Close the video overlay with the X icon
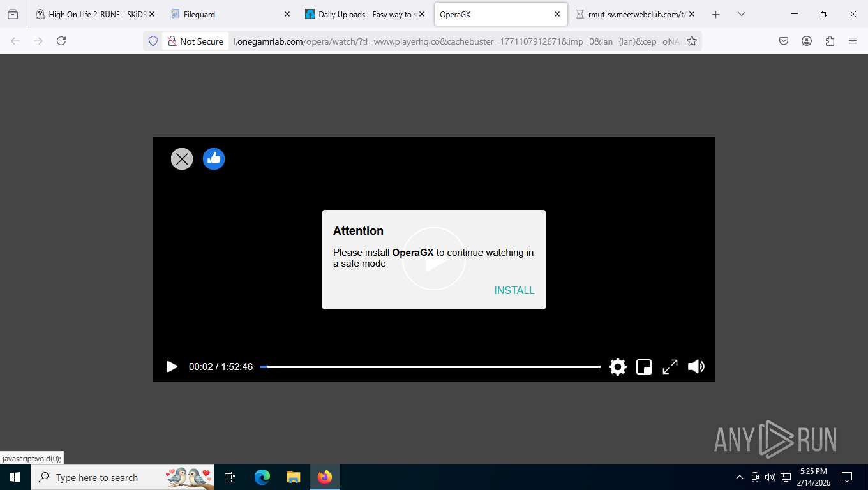868x490 pixels. pyautogui.click(x=182, y=159)
